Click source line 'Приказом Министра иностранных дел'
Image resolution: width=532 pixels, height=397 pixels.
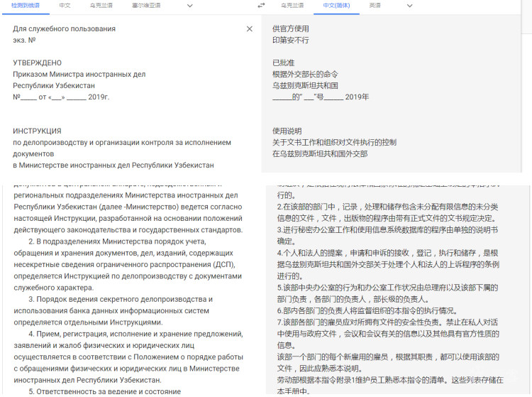coord(79,74)
